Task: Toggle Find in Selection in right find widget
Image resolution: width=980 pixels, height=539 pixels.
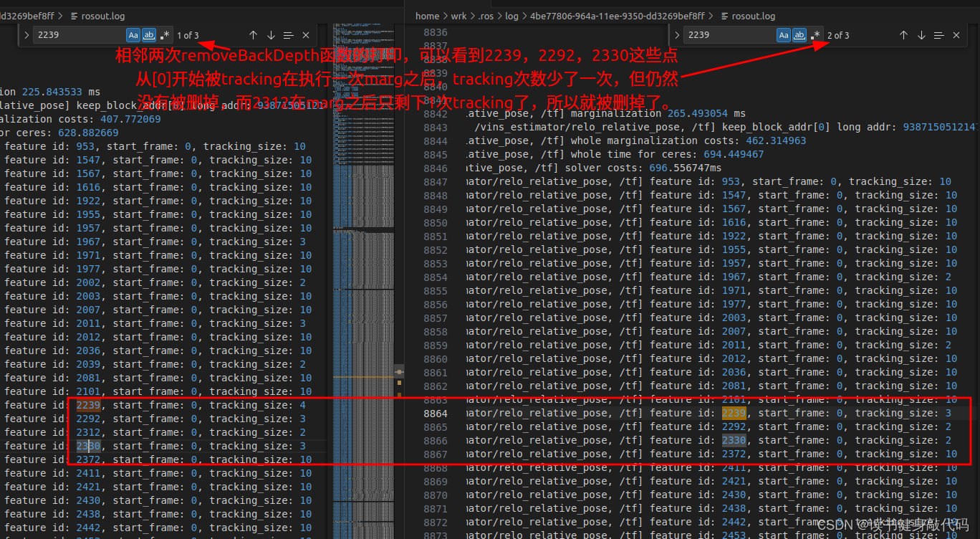Action: (938, 35)
